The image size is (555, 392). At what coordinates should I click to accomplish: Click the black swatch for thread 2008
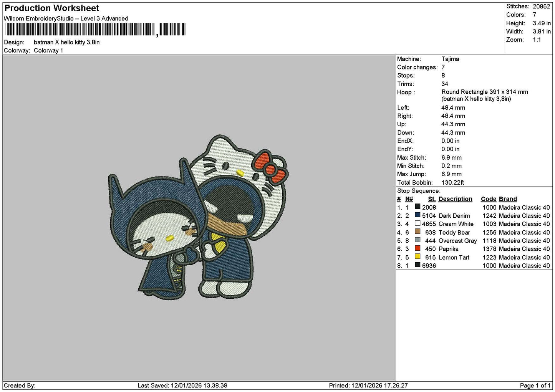(x=417, y=207)
